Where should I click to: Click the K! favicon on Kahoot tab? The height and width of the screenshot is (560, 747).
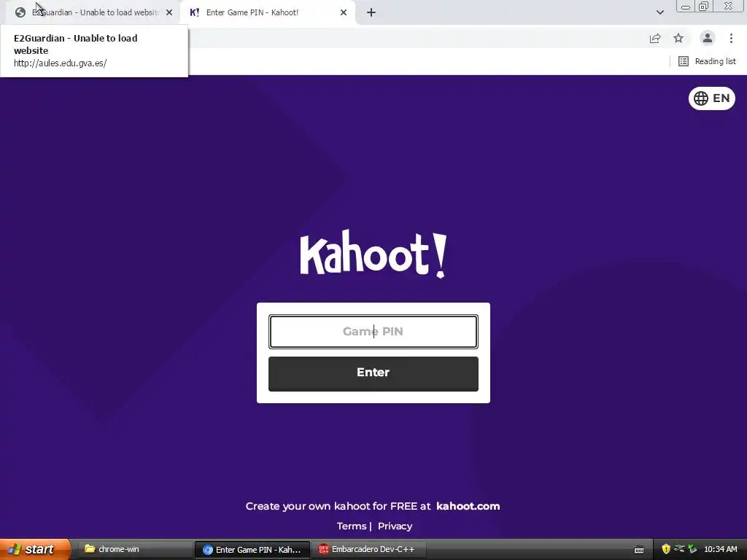pyautogui.click(x=194, y=12)
